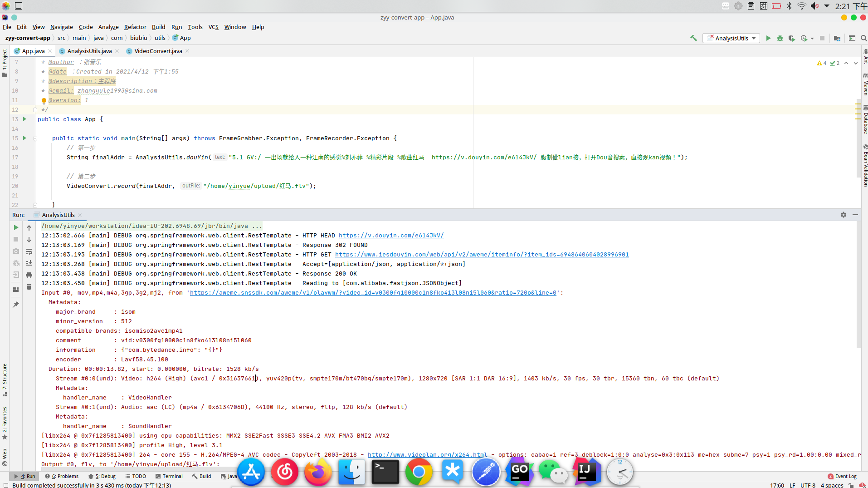This screenshot has width=868, height=488.
Task: Pin the AnalysisUtils run tab
Action: (16, 305)
